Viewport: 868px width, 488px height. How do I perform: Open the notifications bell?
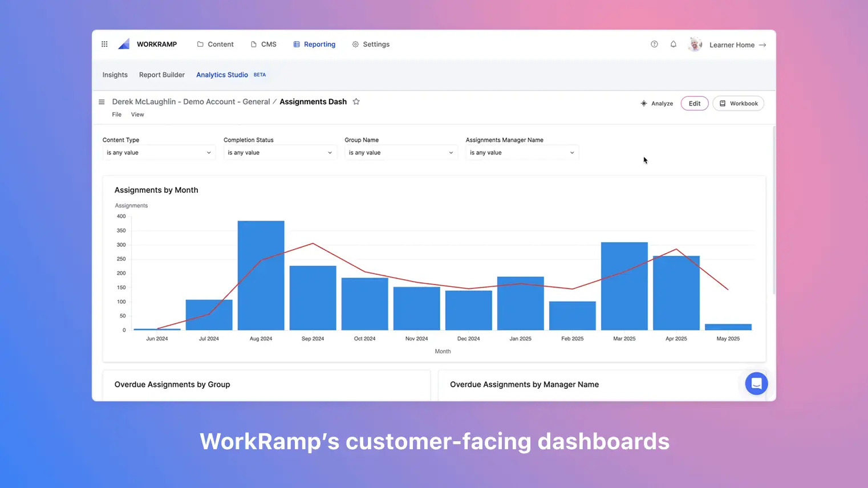[673, 44]
